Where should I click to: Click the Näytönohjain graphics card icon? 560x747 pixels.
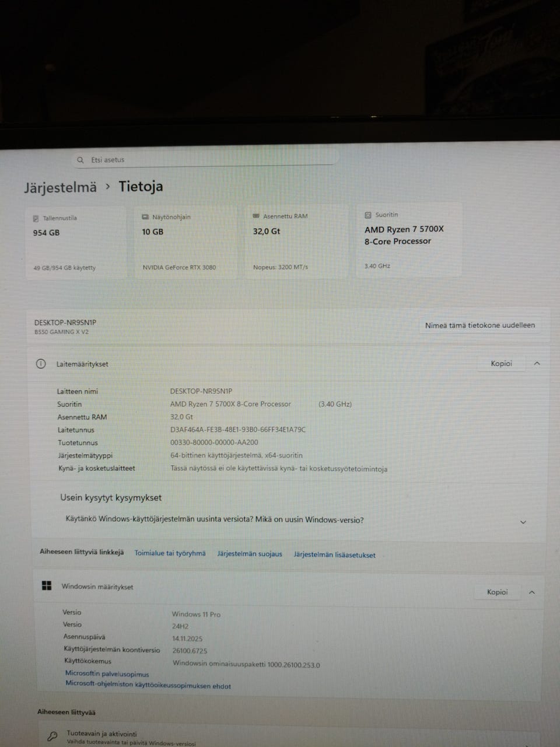[145, 217]
